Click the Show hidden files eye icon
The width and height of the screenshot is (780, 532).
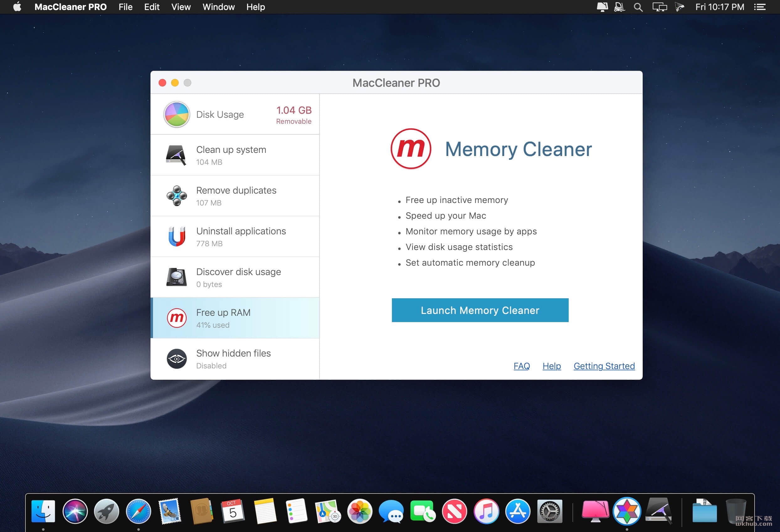tap(177, 359)
